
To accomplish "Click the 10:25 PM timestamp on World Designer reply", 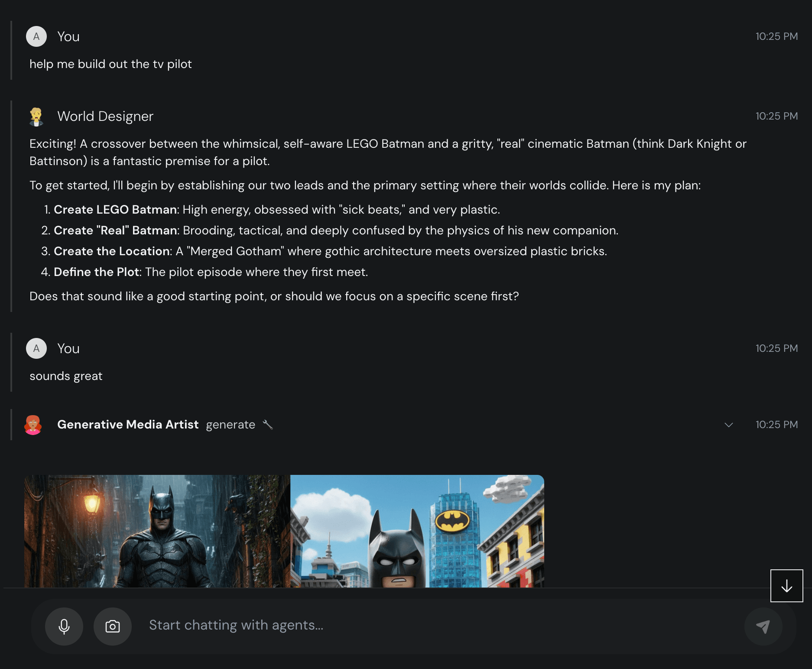I will click(776, 116).
